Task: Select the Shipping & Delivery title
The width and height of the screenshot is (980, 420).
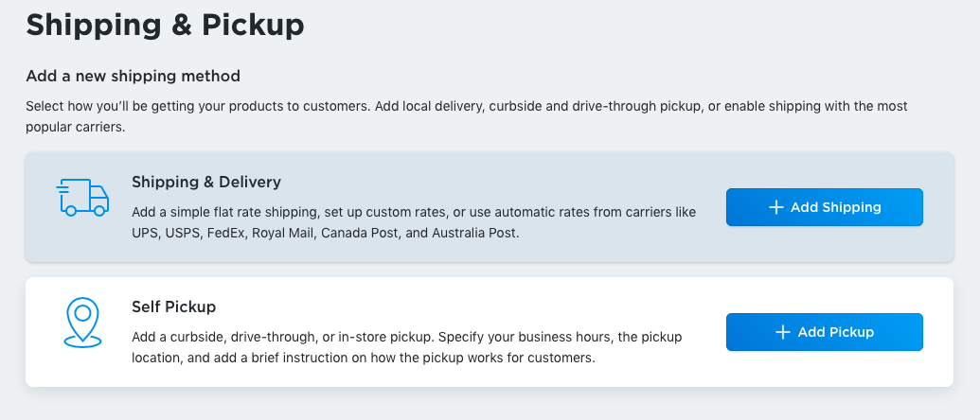Action: tap(206, 182)
